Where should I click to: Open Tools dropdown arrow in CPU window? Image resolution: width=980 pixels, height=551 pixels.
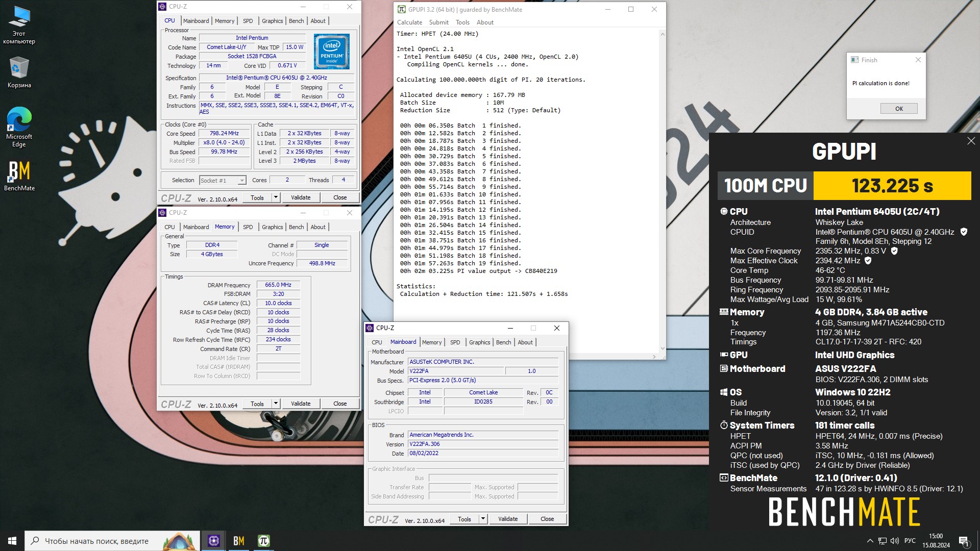tap(276, 197)
